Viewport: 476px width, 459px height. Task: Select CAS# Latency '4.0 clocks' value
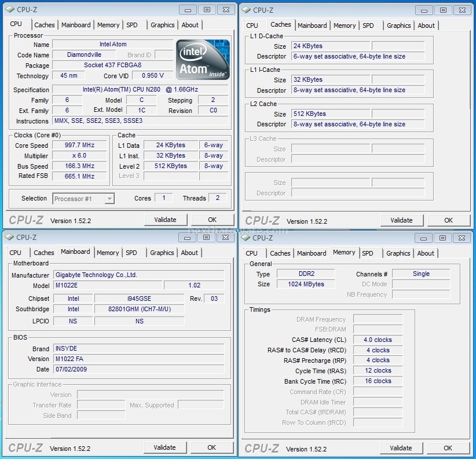378,340
